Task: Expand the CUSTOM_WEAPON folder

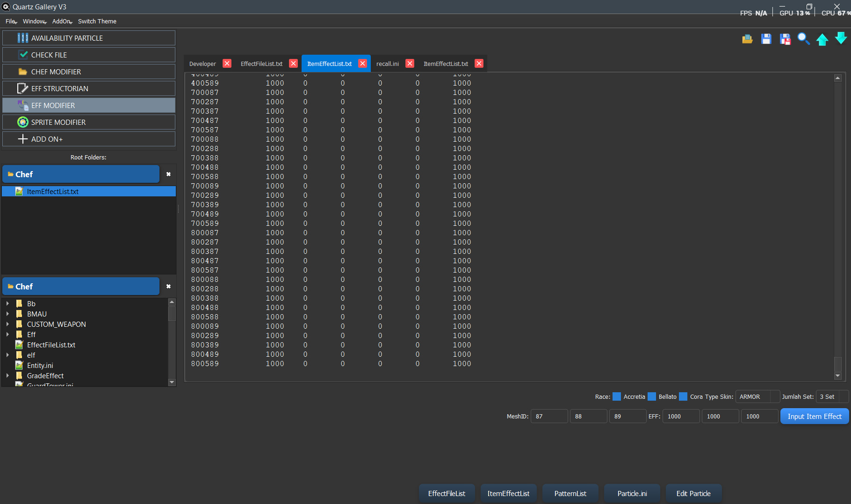Action: coord(7,324)
